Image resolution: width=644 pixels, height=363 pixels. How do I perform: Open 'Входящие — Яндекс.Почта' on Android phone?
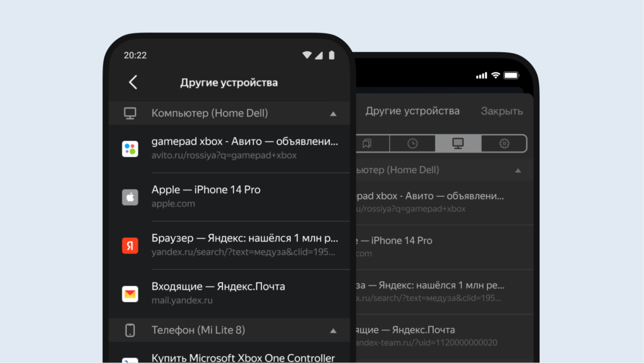tap(218, 286)
